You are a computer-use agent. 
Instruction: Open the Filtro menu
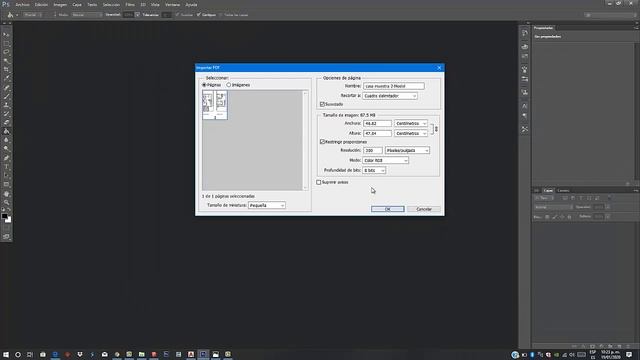pos(130,4)
